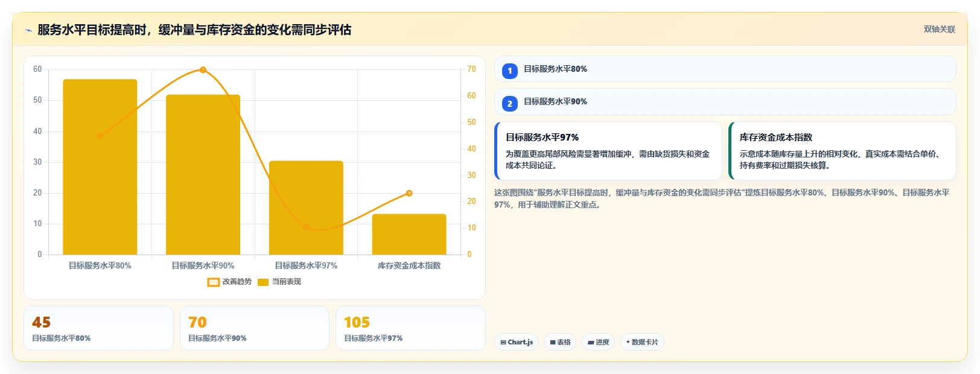Open list item 2 目标服务水平90%

coord(725,101)
